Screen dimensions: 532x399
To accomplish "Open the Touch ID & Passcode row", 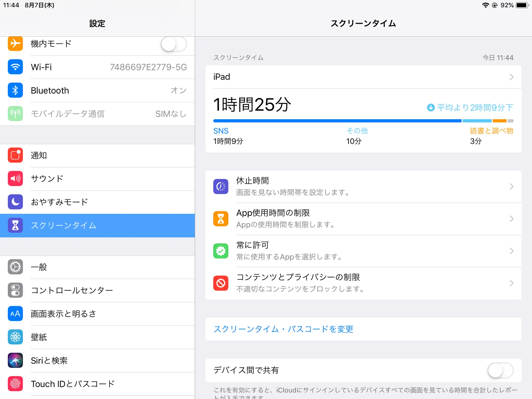I will click(98, 384).
